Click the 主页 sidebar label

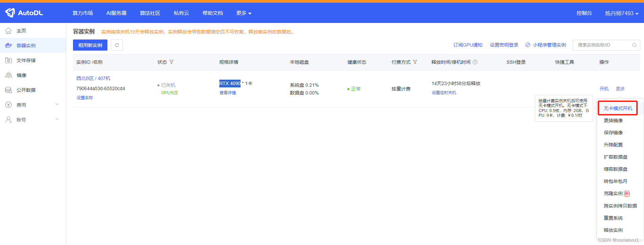(21, 31)
